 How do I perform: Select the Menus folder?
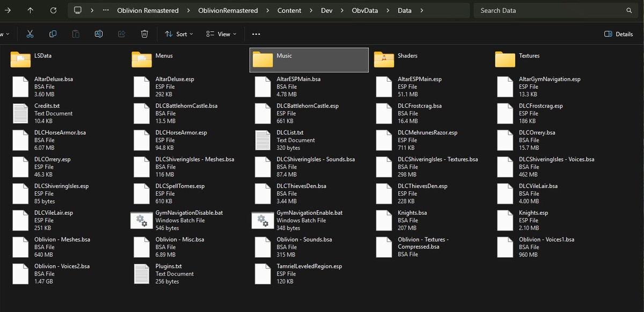(188, 60)
